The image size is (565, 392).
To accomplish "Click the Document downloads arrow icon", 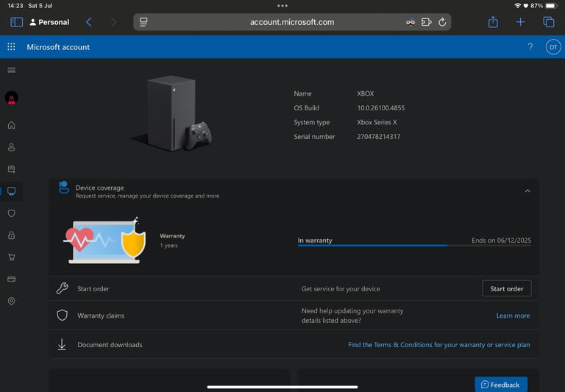I will point(62,344).
